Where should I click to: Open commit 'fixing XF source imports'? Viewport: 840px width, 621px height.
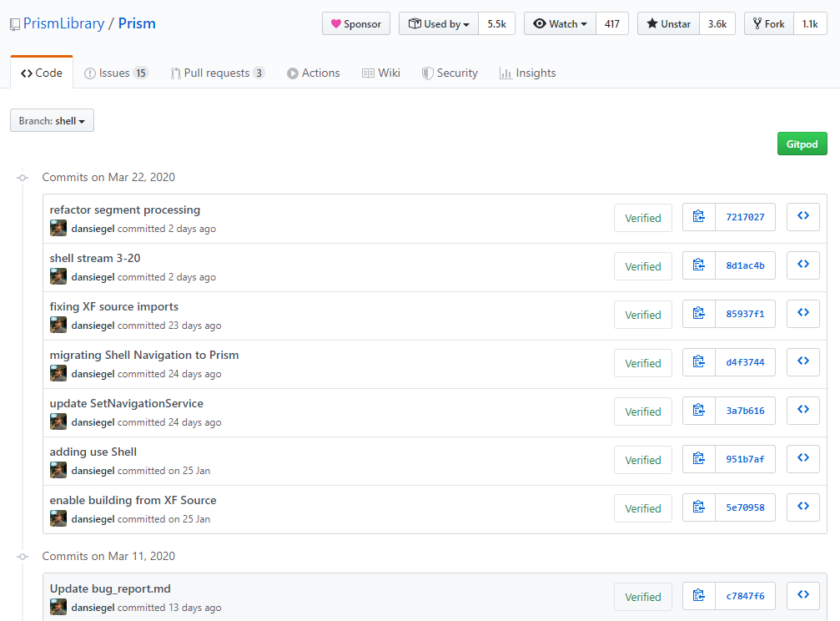coord(114,306)
